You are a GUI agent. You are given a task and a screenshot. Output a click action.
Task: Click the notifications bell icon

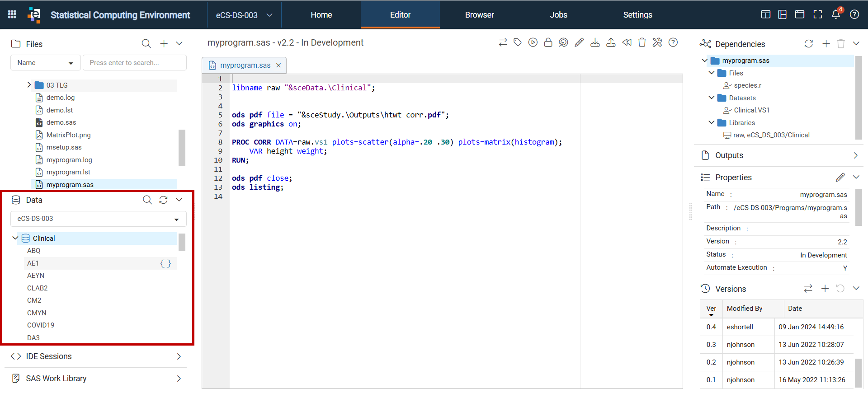point(836,14)
